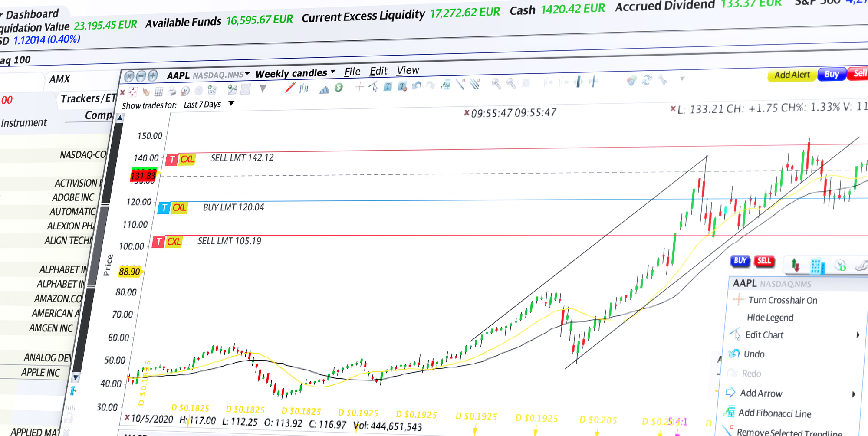The width and height of the screenshot is (868, 436).
Task: Click the colored circles palette icon
Action: (631, 80)
